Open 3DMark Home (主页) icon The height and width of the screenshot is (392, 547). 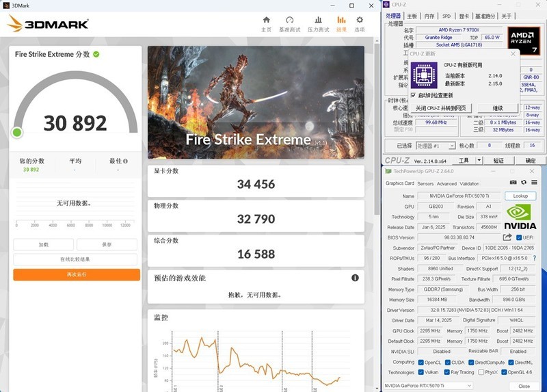(267, 20)
